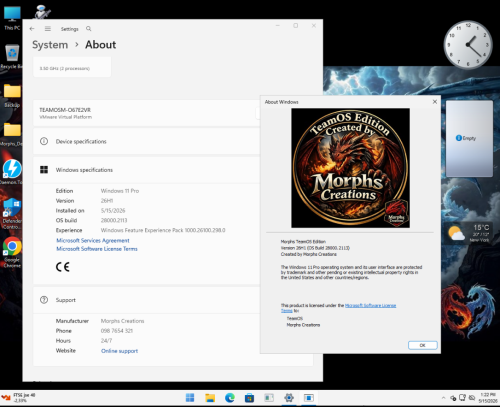
Task: Click the About page heading
Action: point(101,45)
